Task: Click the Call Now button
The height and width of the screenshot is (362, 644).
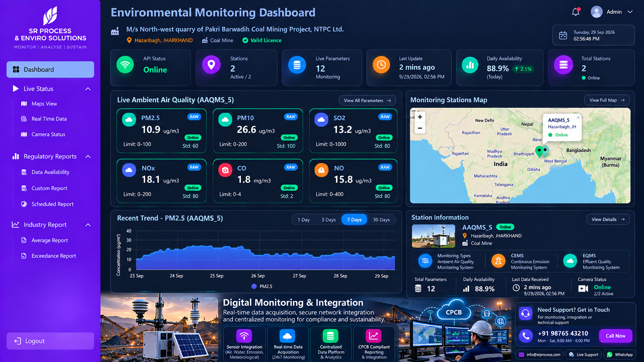Action: click(x=615, y=336)
